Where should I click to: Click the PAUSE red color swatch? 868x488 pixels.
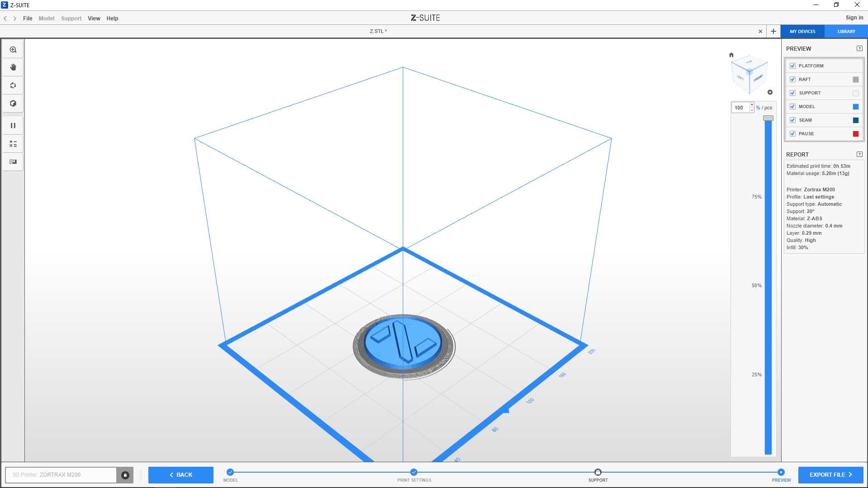(x=856, y=134)
